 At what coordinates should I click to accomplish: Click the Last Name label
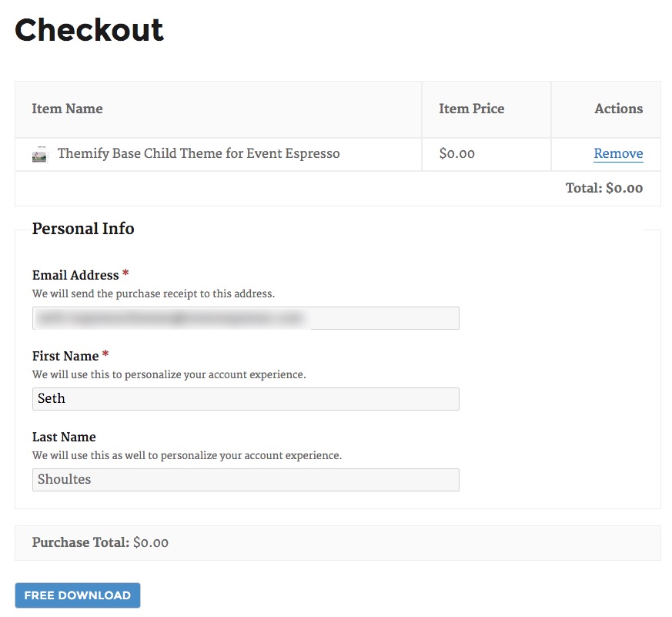tap(64, 437)
